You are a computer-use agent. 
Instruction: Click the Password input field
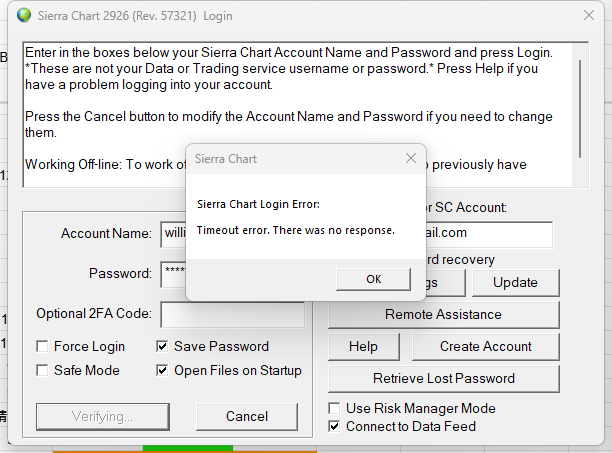(x=174, y=274)
